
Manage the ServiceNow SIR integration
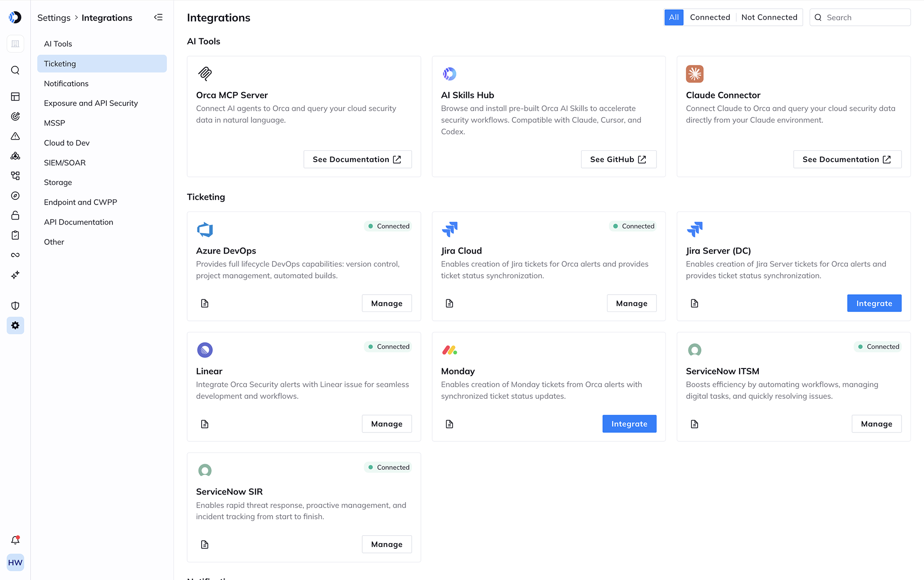(x=386, y=544)
